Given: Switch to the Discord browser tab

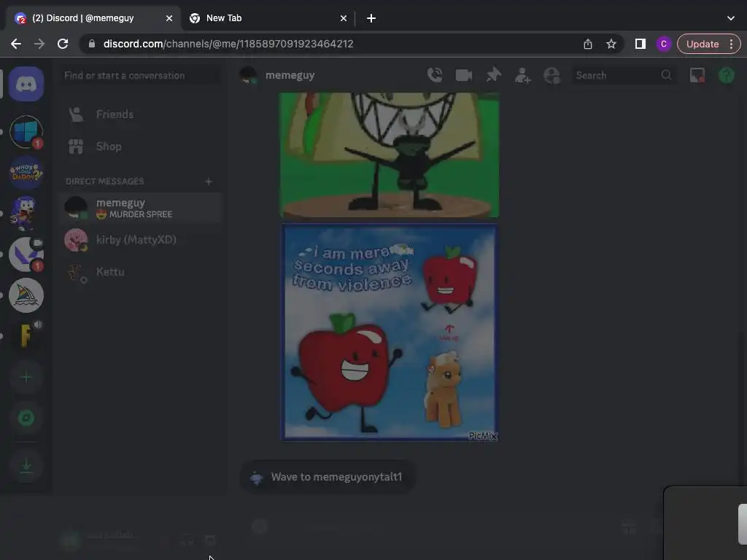Looking at the screenshot, I should click(93, 18).
